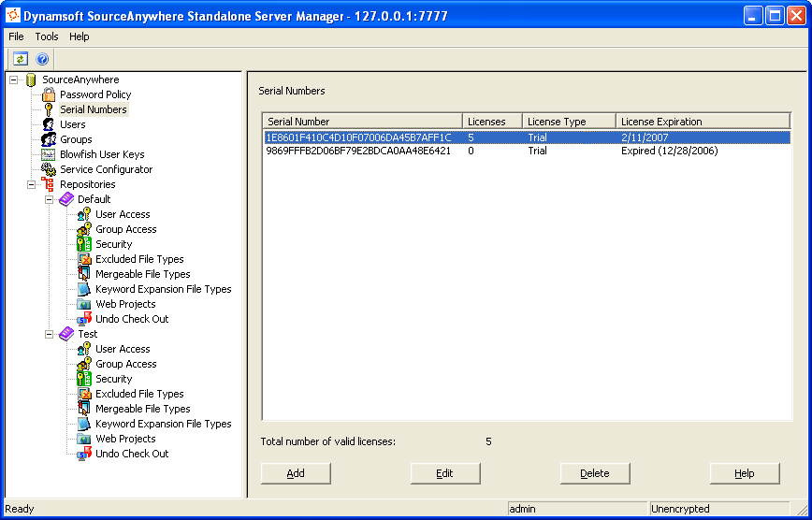Click the Default repository book icon
Image resolution: width=812 pixels, height=520 pixels.
point(66,199)
